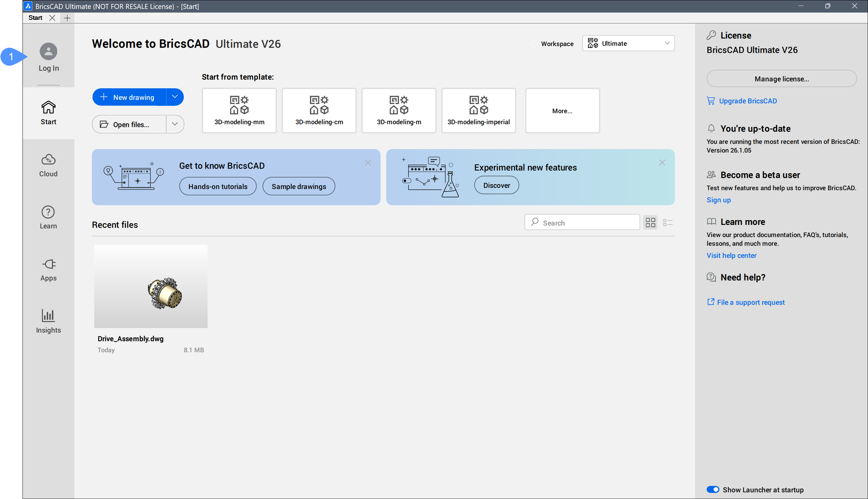
Task: Restore down the BricsCAD window
Action: coord(828,6)
